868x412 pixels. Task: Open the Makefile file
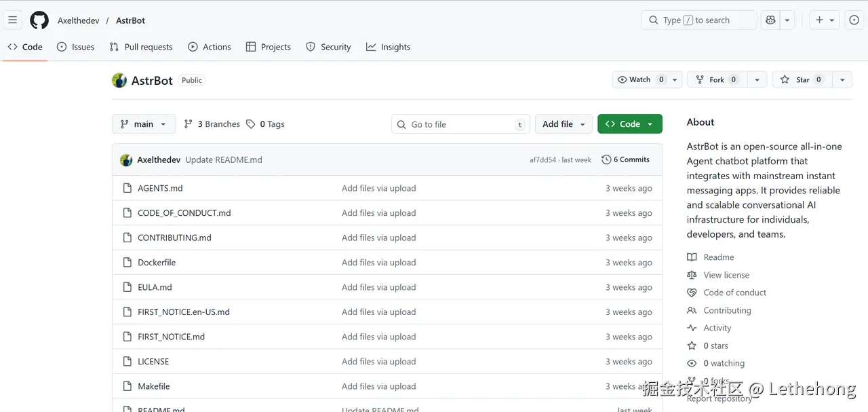click(x=154, y=386)
